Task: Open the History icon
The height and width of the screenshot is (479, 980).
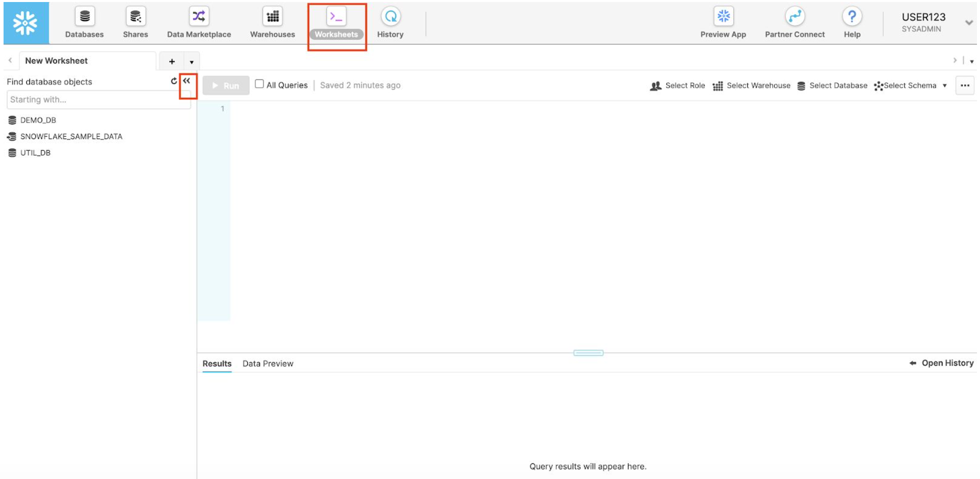Action: (390, 17)
